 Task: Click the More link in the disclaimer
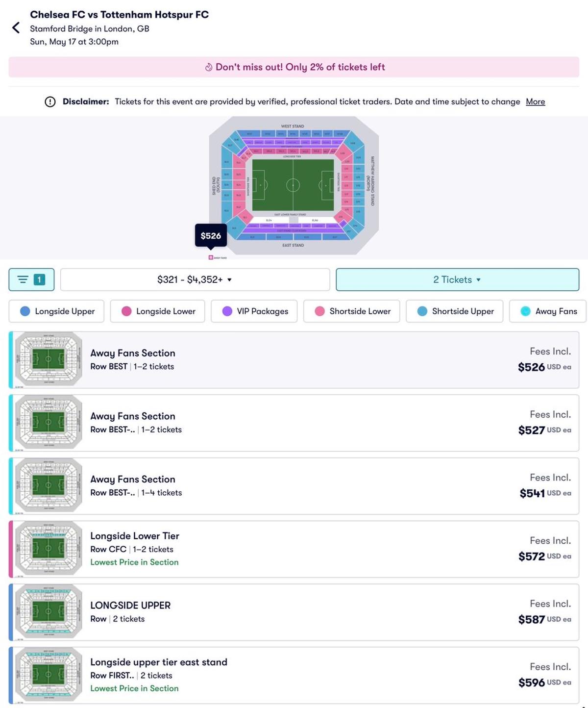click(x=535, y=101)
